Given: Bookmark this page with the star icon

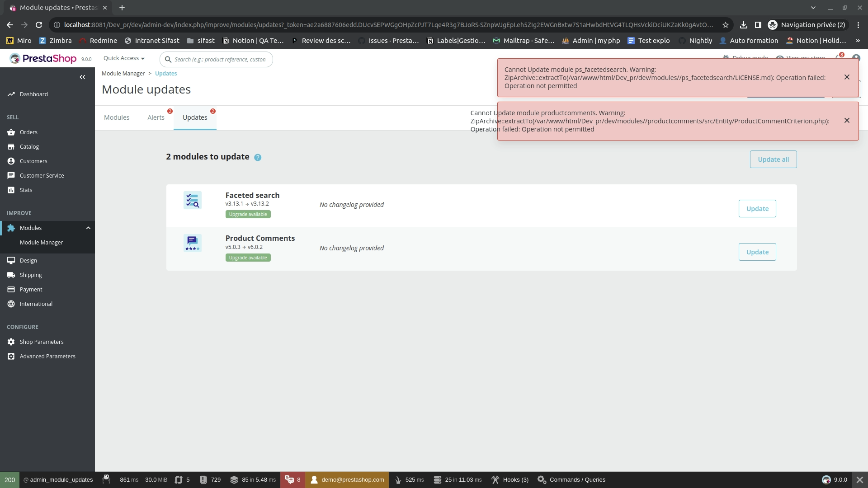Looking at the screenshot, I should [726, 25].
